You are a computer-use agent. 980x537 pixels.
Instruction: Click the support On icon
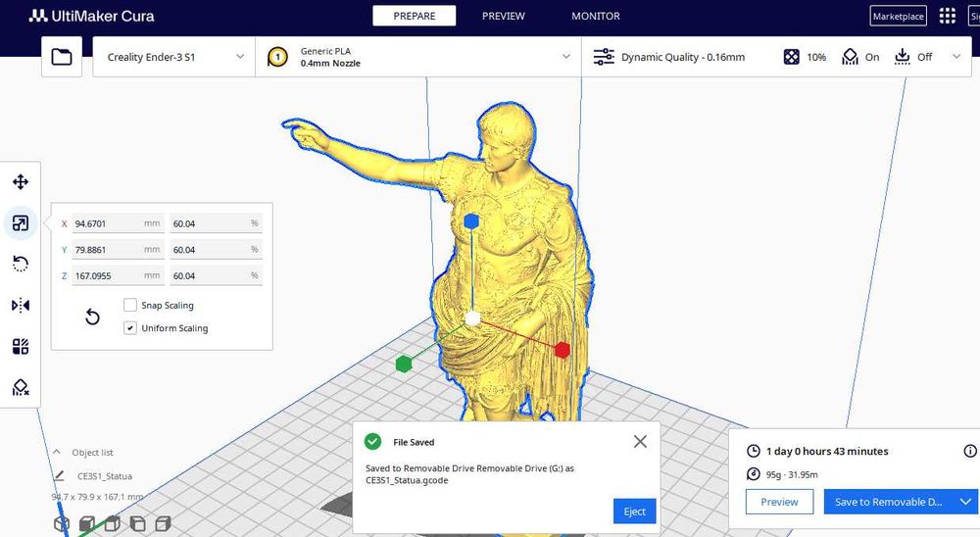pyautogui.click(x=850, y=57)
